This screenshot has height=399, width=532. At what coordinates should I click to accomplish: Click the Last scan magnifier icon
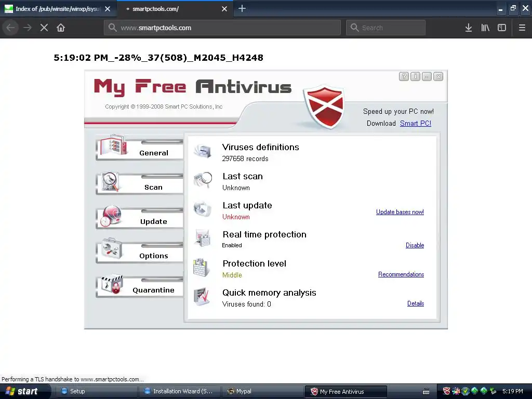click(x=203, y=179)
